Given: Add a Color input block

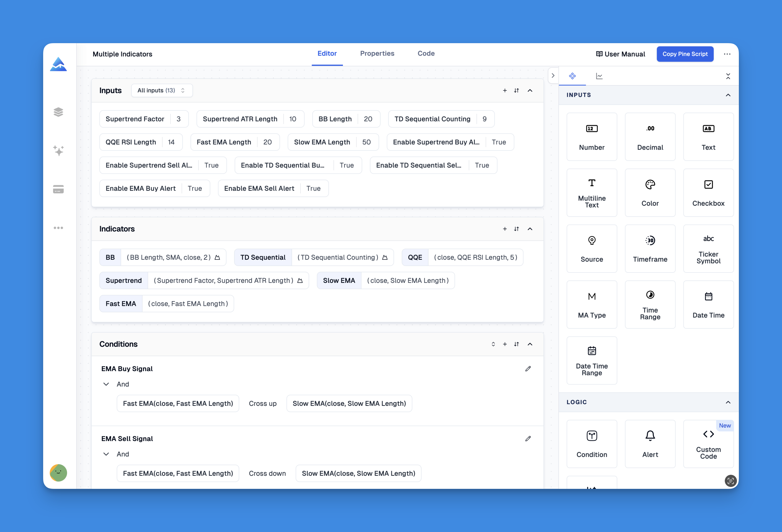Looking at the screenshot, I should coord(650,193).
